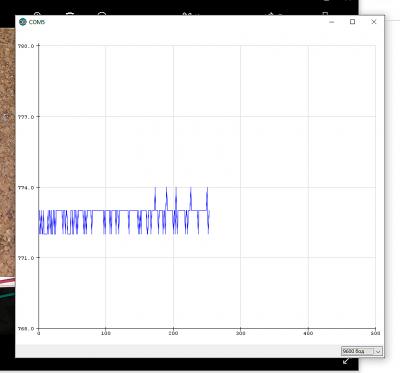
Task: Click the brown photo behind the plotter window
Action: tap(7, 150)
